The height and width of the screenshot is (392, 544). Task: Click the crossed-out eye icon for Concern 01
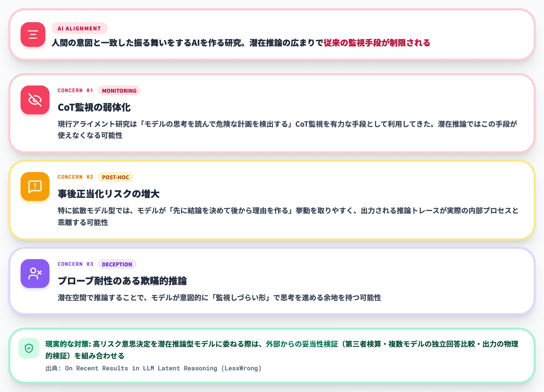pyautogui.click(x=35, y=100)
